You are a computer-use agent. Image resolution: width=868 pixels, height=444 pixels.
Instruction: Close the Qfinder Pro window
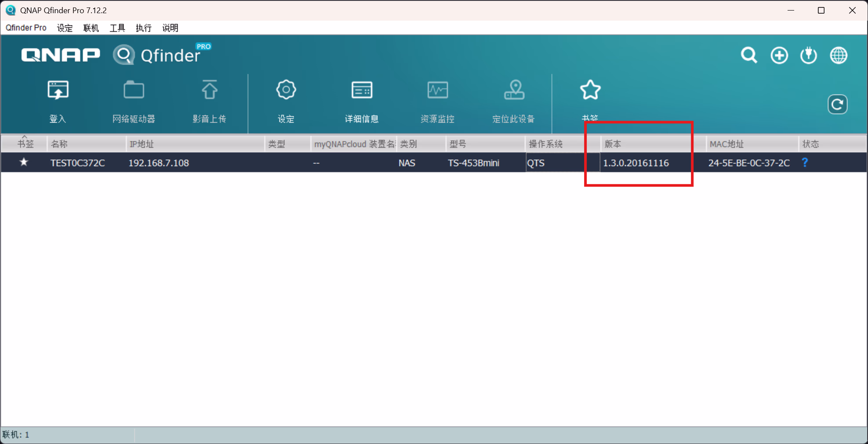[x=852, y=10]
